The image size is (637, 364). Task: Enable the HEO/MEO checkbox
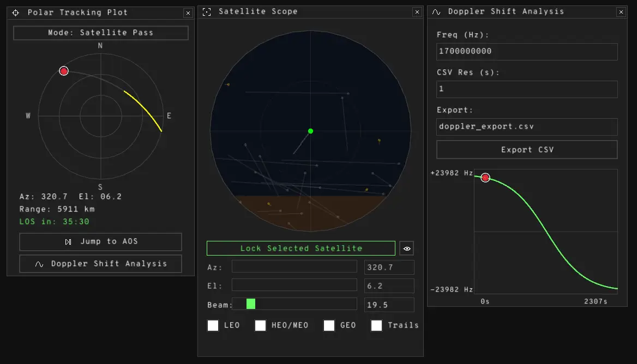click(261, 325)
